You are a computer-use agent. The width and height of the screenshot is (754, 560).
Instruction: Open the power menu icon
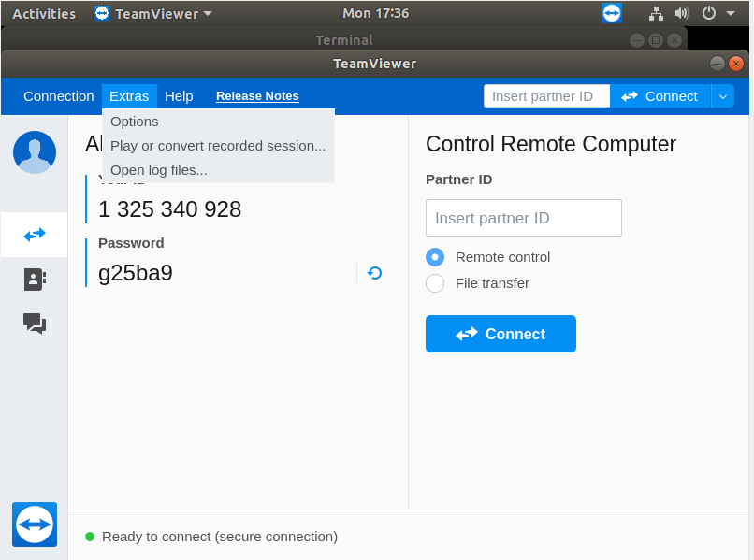[709, 13]
